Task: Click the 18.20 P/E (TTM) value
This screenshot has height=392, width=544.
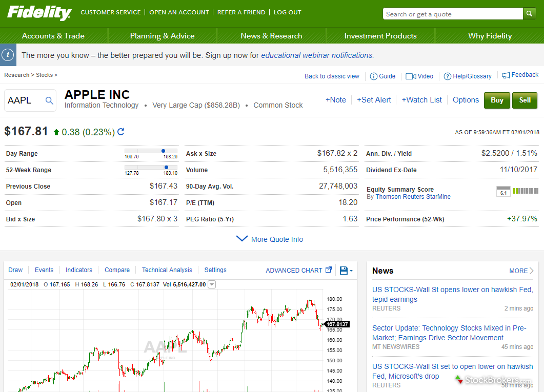Action: (x=348, y=202)
